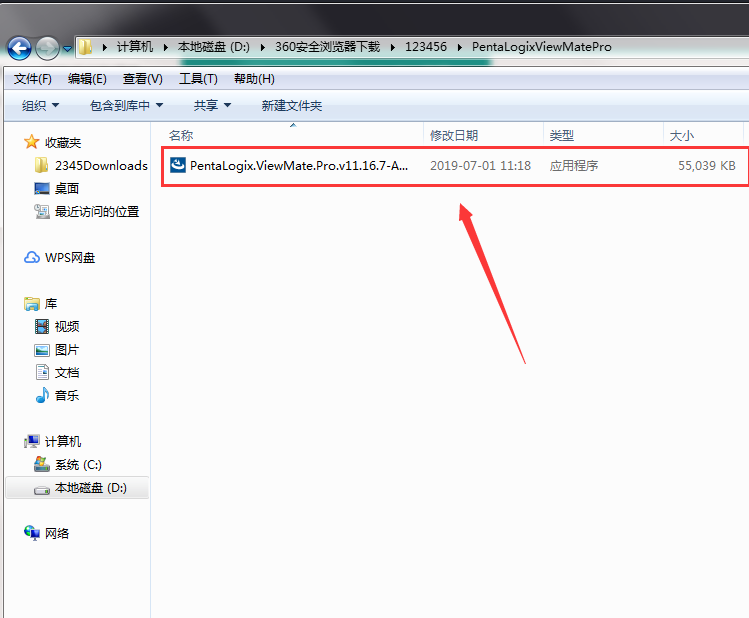Open WPS网盘 in the sidebar
The height and width of the screenshot is (618, 749).
[x=70, y=258]
